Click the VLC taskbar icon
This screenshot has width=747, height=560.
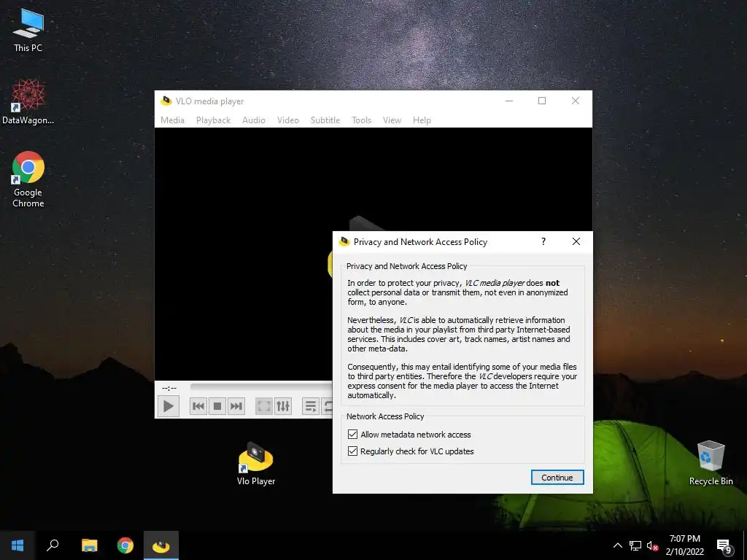161,545
